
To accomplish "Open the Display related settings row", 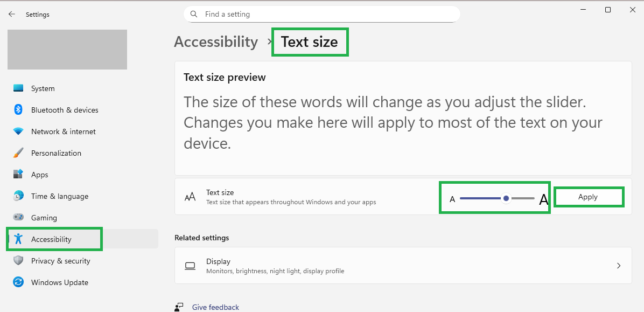I will tap(403, 266).
